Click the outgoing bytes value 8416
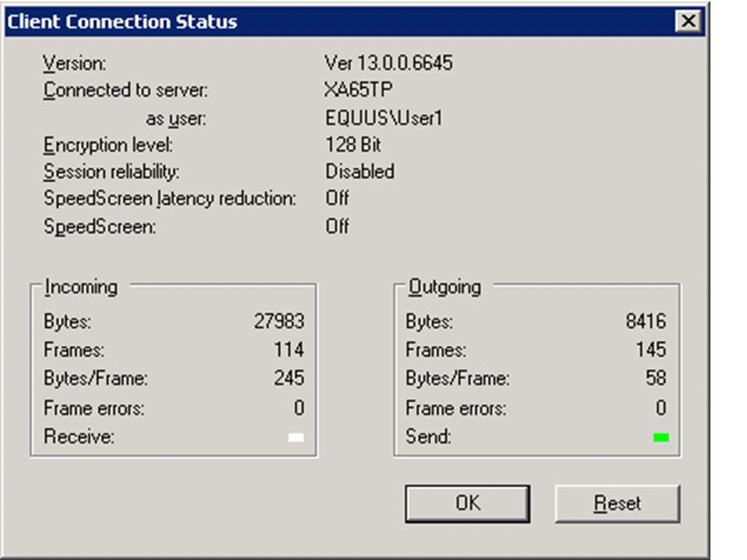This screenshot has height=560, width=747. [x=646, y=321]
